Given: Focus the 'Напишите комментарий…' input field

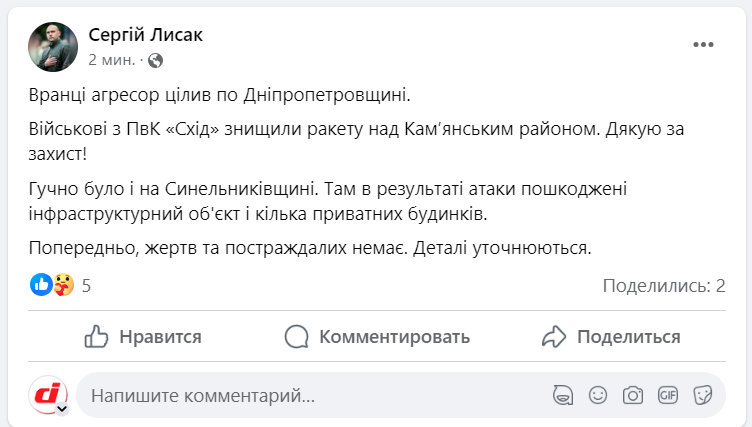Looking at the screenshot, I should click(x=300, y=396).
